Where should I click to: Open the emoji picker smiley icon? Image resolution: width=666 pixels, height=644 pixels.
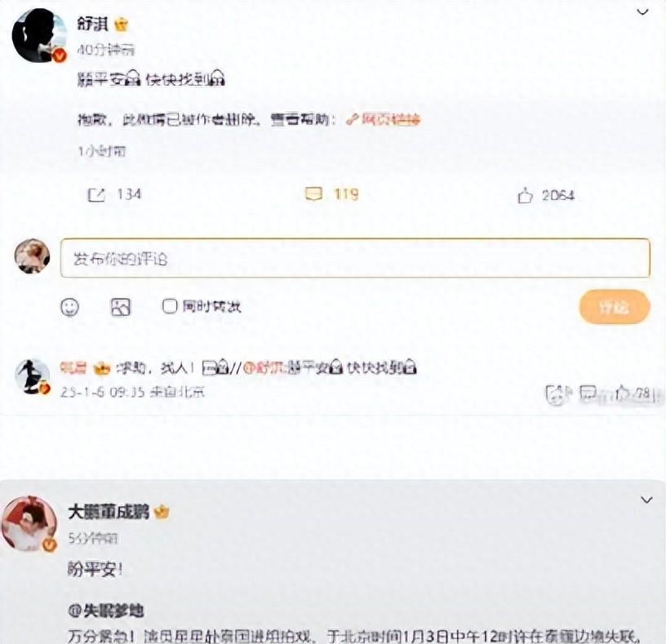70,307
